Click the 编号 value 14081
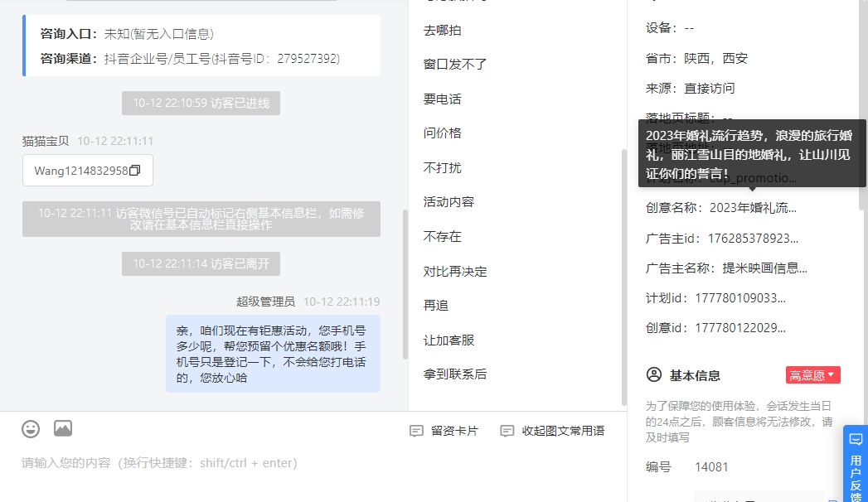The width and height of the screenshot is (868, 502). coord(711,467)
